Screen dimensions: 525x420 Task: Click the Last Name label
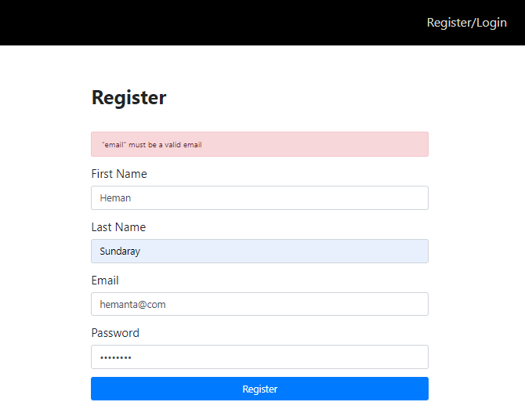tap(118, 227)
